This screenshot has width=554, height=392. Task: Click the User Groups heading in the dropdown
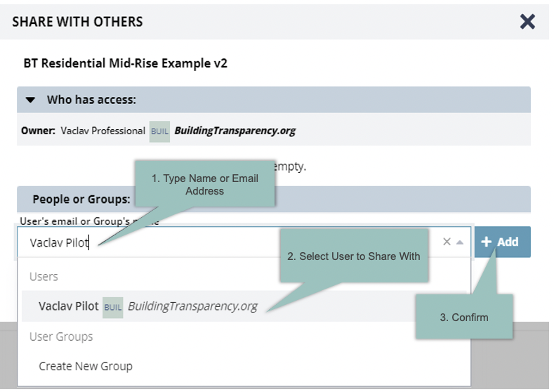61,337
